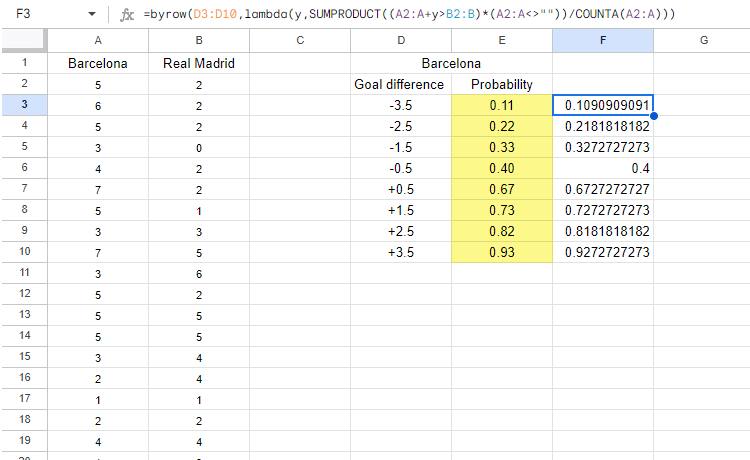Screen dimensions: 750x460
Task: Select cell showing 0.3272727273
Action: [603, 147]
